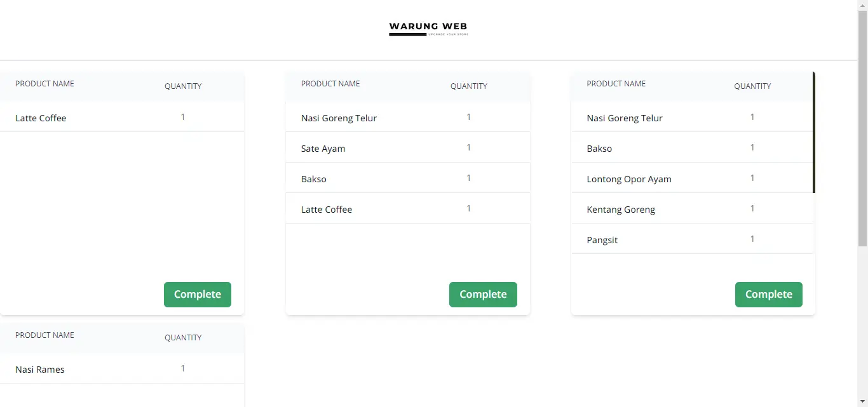Image resolution: width=868 pixels, height=407 pixels.
Task: Select the Kentang Goreng row
Action: click(693, 208)
